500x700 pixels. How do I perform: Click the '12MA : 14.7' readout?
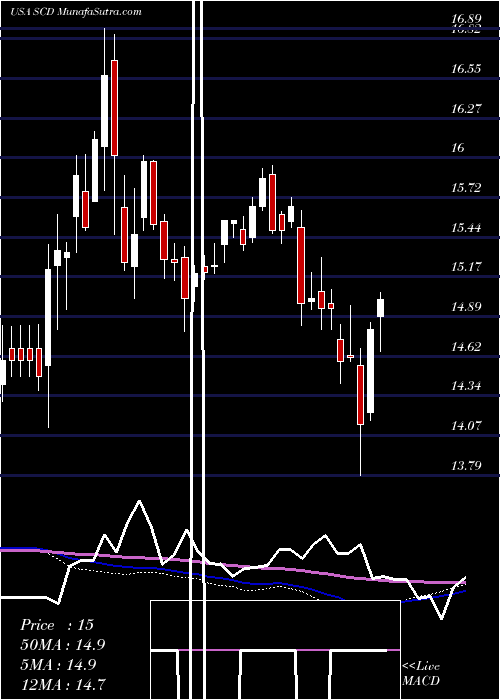pos(63,684)
